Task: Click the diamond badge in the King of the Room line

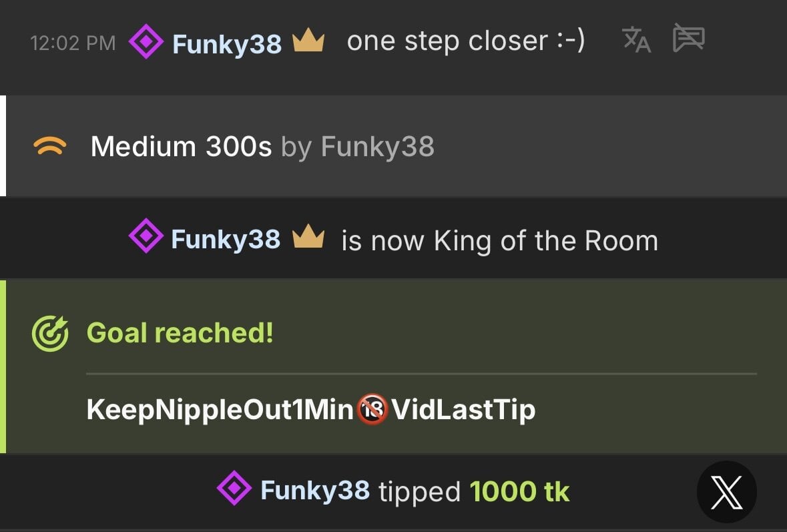Action: (x=146, y=238)
